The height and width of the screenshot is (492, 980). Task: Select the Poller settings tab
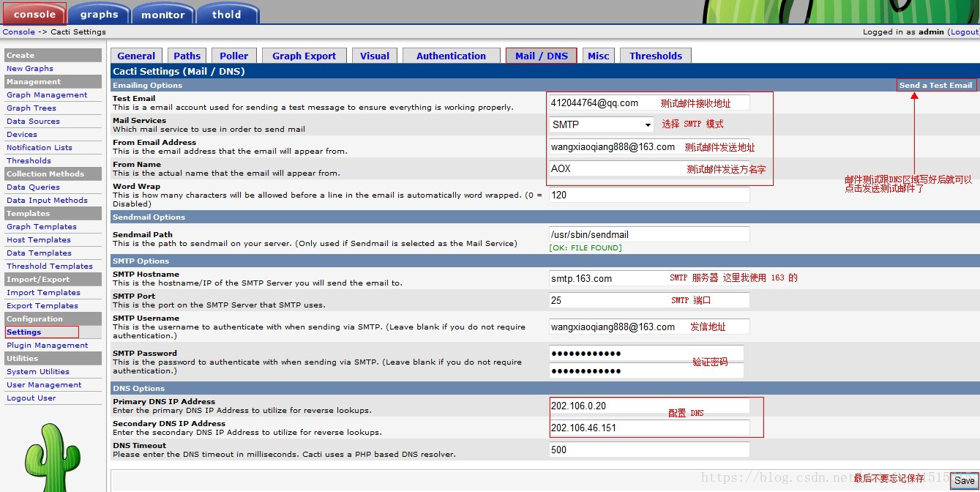pyautogui.click(x=234, y=56)
